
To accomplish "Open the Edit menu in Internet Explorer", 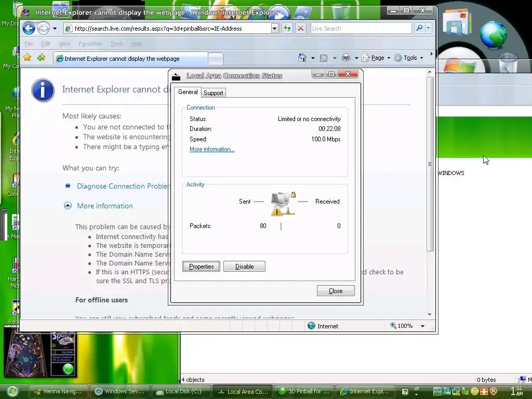I will [x=46, y=44].
